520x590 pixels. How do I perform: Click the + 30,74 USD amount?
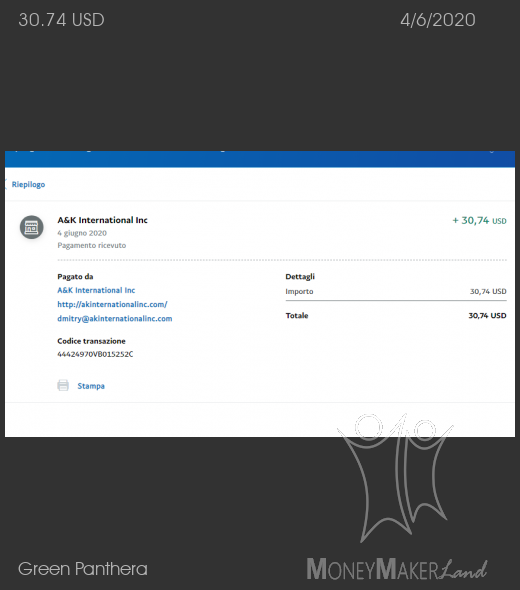tap(479, 220)
